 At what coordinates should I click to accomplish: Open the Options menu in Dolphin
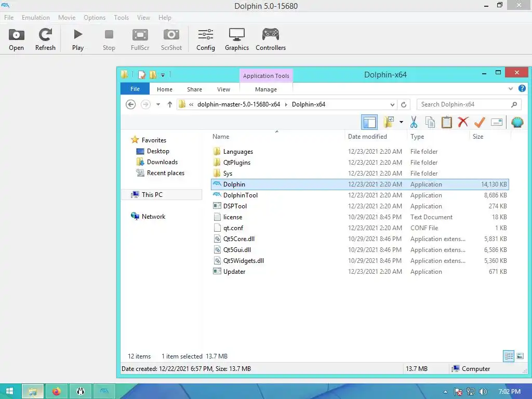tap(95, 18)
